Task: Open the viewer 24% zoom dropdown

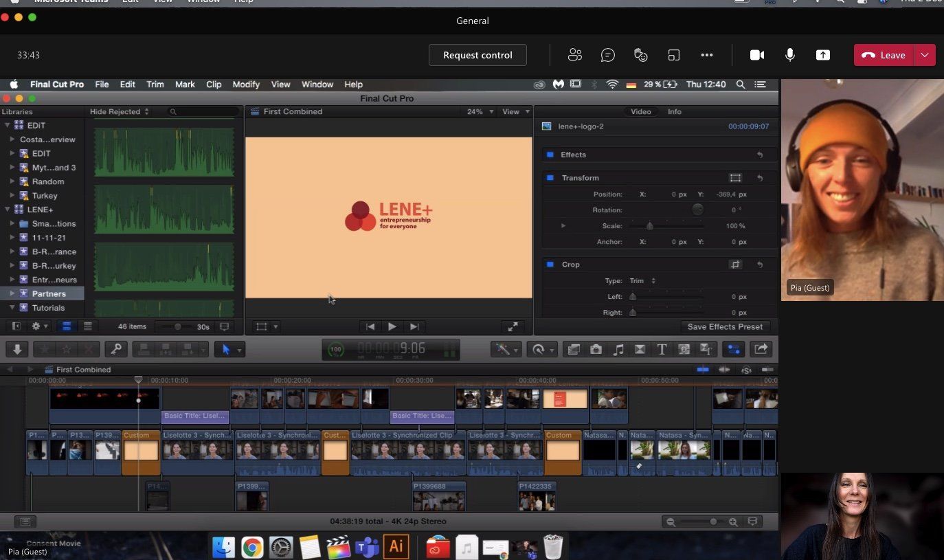Action: (480, 111)
